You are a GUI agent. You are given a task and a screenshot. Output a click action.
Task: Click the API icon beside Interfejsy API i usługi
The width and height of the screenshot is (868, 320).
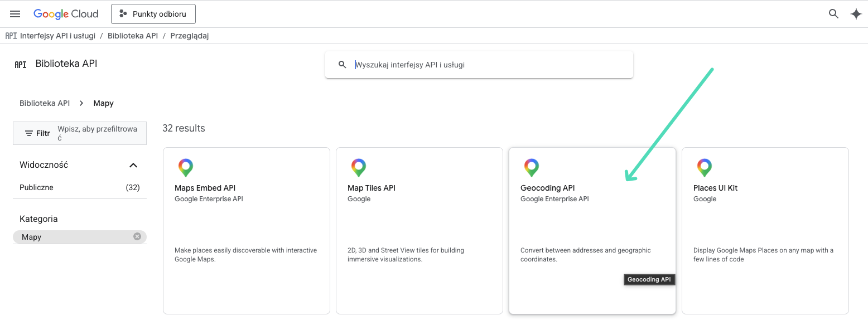pyautogui.click(x=11, y=36)
